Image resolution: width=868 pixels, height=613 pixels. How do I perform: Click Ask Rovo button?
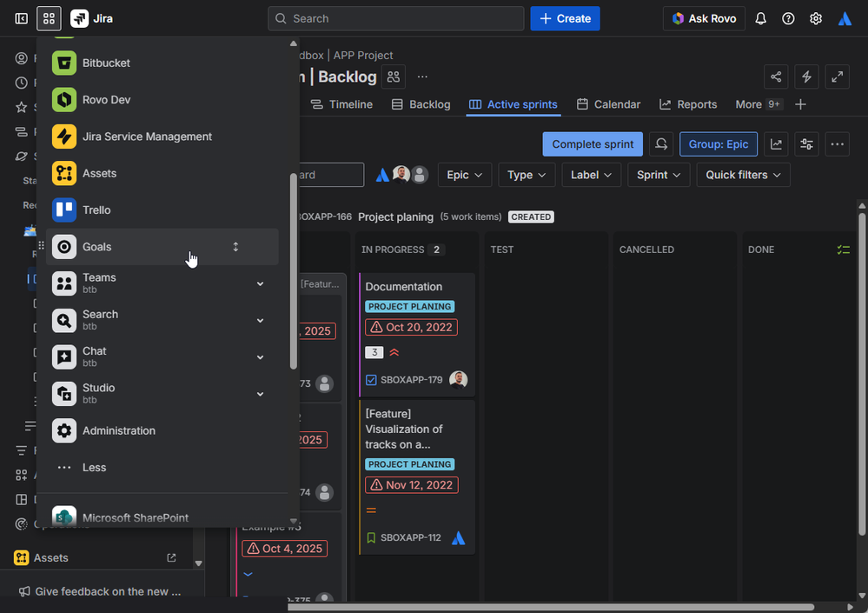(704, 19)
